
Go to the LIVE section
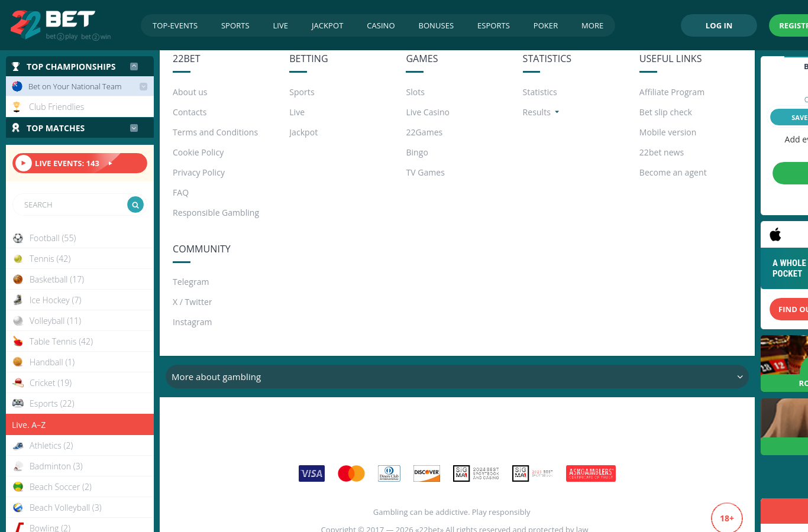(280, 25)
